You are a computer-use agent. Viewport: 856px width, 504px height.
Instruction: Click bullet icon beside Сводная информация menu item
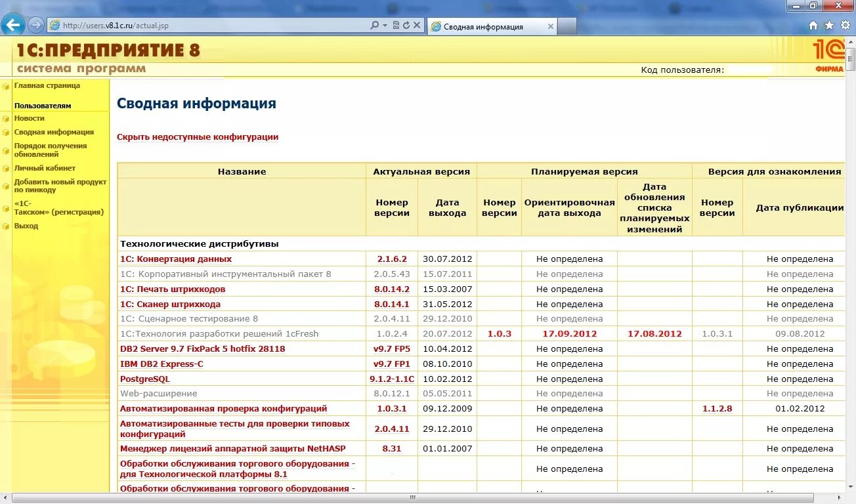[x=6, y=133]
